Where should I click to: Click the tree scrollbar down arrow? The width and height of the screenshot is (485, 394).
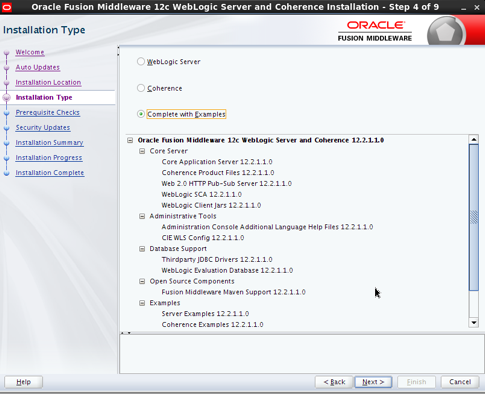473,322
